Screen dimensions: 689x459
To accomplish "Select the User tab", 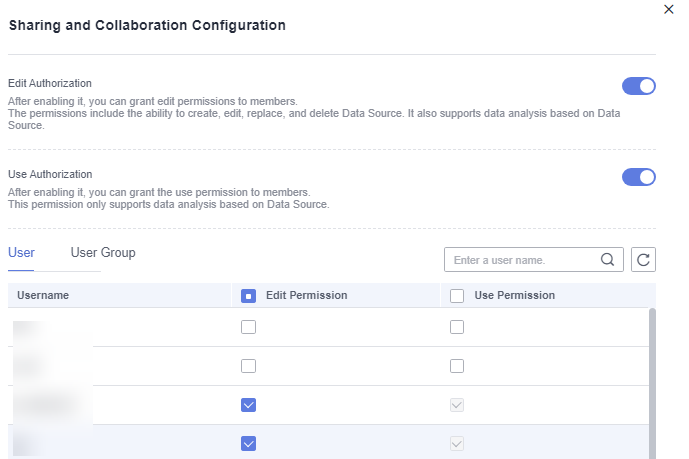I will (x=21, y=253).
